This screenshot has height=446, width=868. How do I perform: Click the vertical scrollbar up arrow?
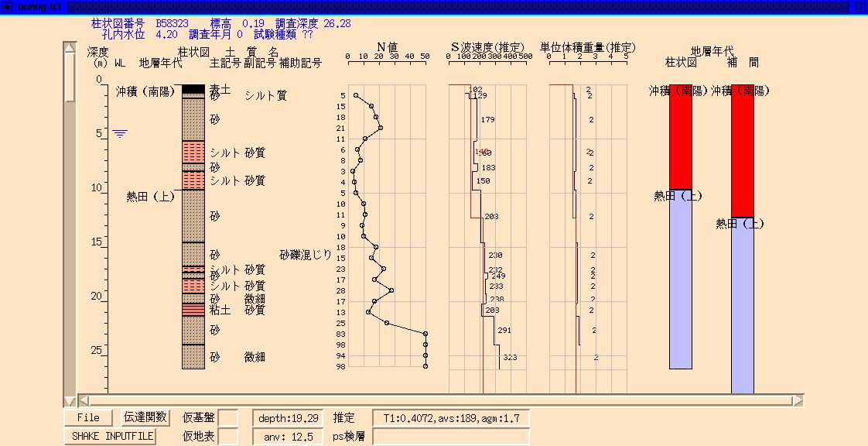[x=70, y=49]
